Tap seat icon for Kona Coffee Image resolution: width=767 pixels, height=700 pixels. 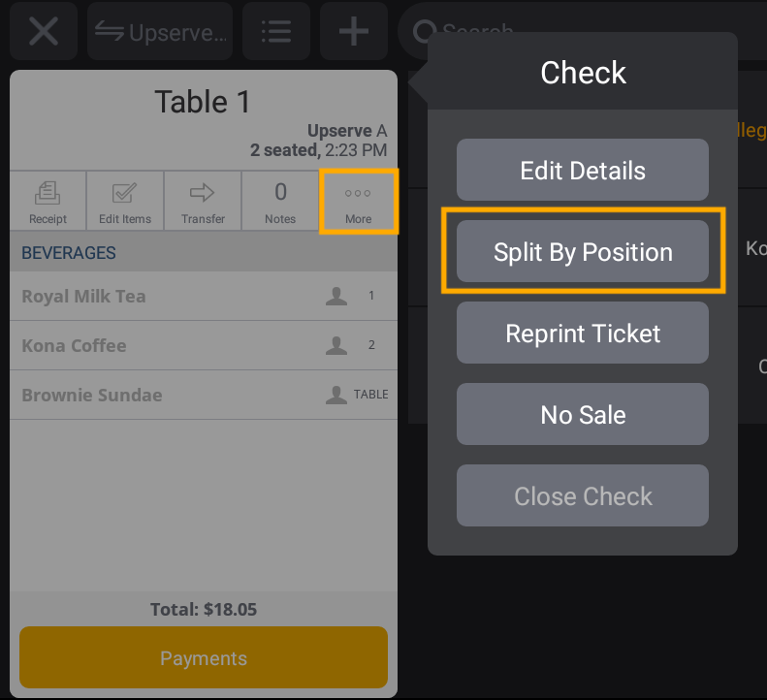(336, 345)
